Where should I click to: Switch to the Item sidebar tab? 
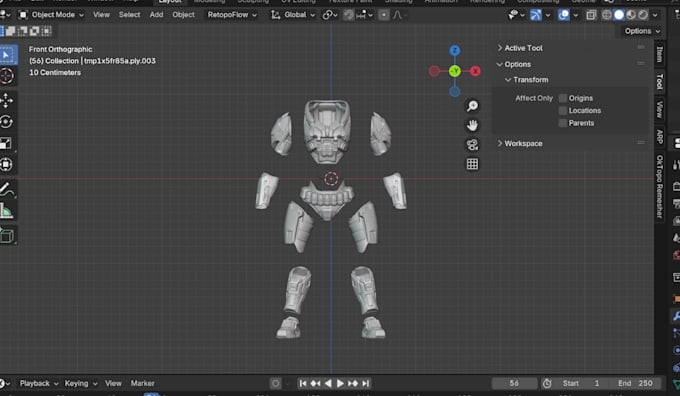660,55
